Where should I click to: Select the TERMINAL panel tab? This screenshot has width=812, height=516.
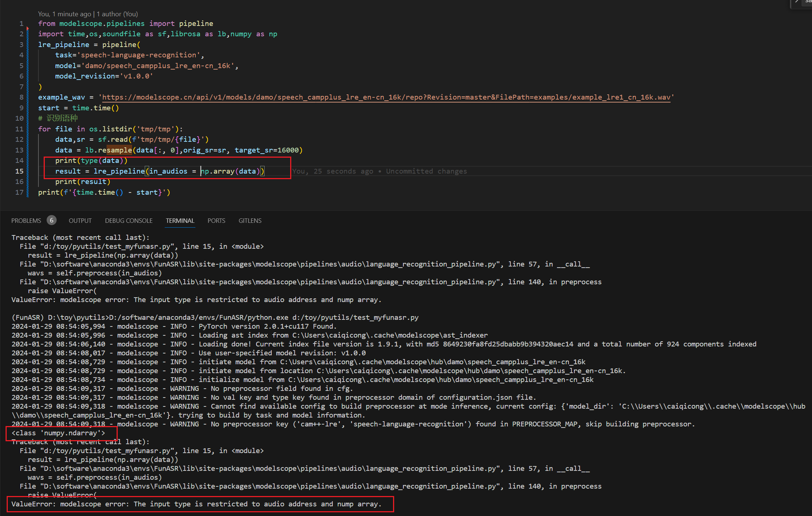pyautogui.click(x=180, y=221)
